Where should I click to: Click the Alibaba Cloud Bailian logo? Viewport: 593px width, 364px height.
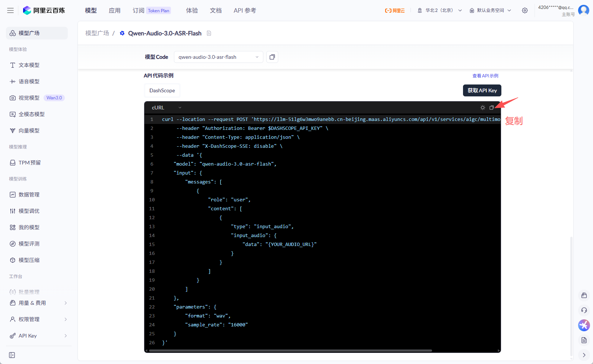click(x=44, y=10)
